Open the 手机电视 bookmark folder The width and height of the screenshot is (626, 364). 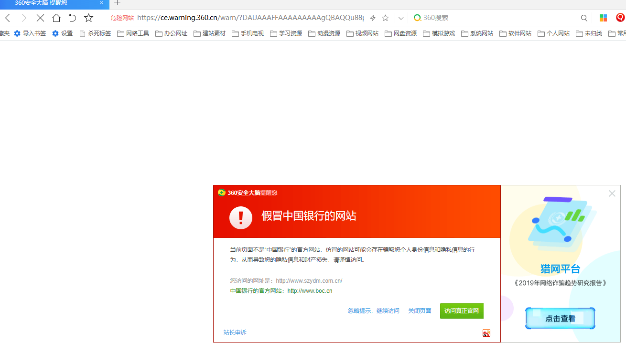pos(248,33)
